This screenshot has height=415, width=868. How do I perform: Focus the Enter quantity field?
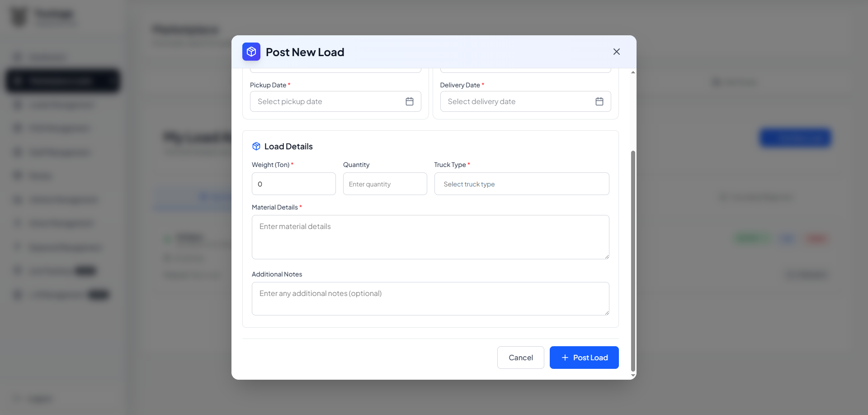pos(385,184)
